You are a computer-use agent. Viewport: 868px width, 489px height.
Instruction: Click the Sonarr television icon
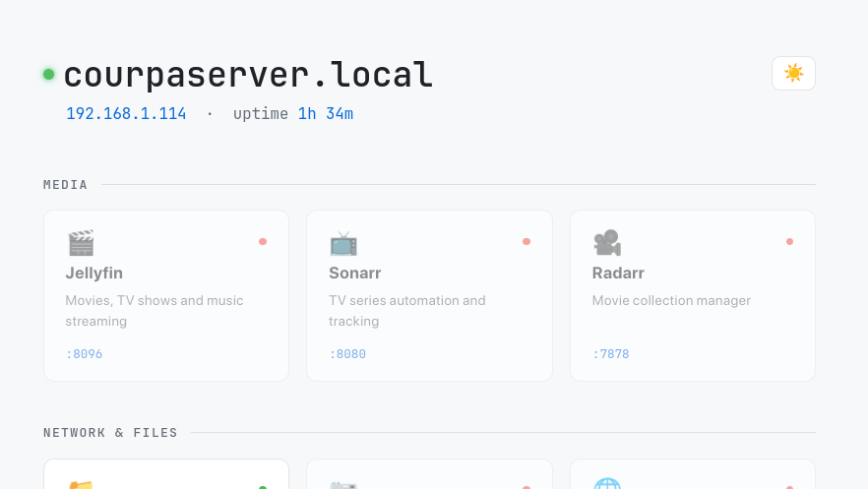343,243
